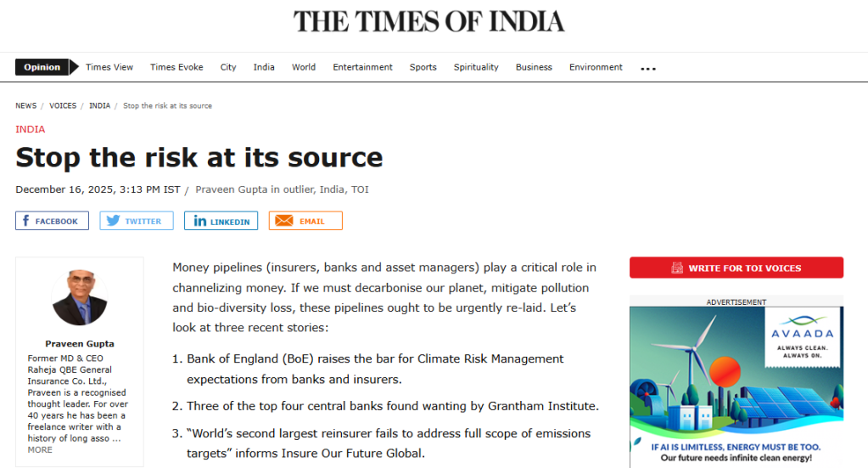The height and width of the screenshot is (468, 868).
Task: Expand the three-dots more menu
Action: coord(648,68)
